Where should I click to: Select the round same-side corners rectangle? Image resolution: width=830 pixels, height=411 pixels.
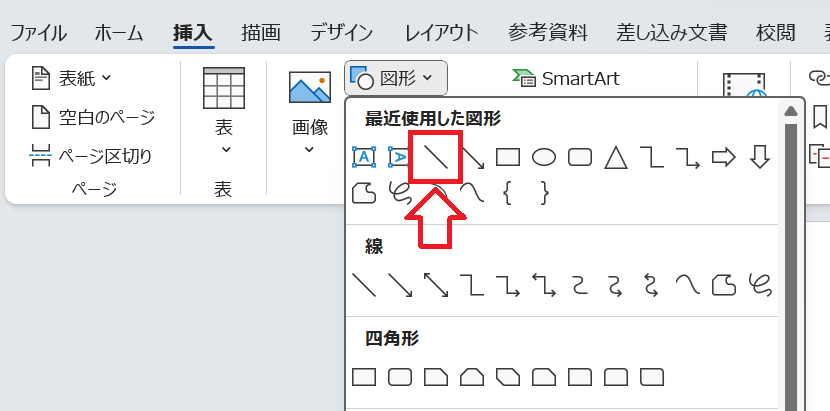(x=616, y=377)
